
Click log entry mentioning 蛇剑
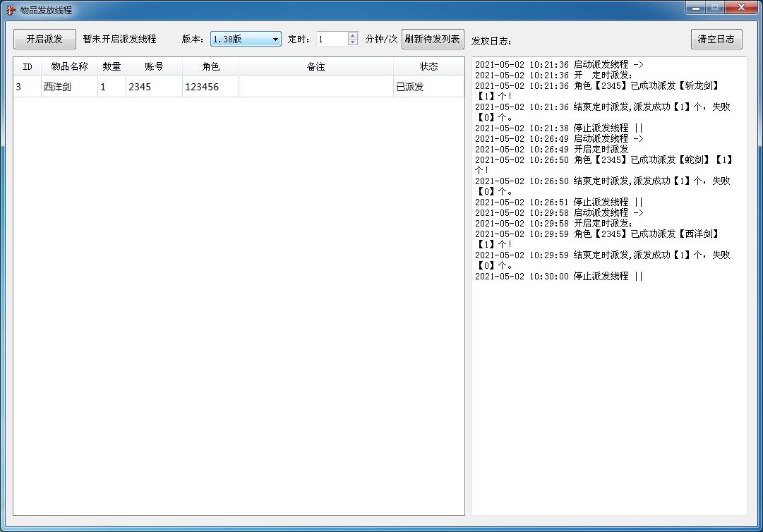pos(604,165)
